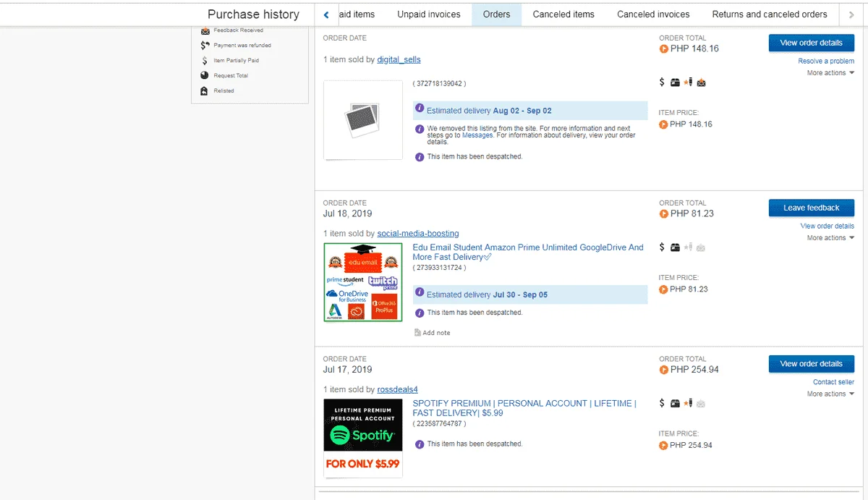Click the Jul 17, 2019 order date
This screenshot has height=500, width=868.
tap(348, 370)
